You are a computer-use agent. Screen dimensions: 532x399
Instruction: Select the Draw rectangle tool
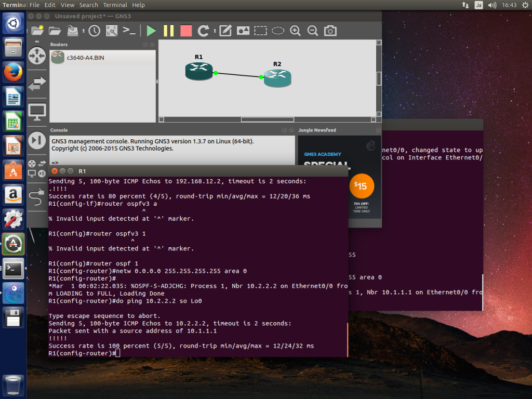point(261,31)
